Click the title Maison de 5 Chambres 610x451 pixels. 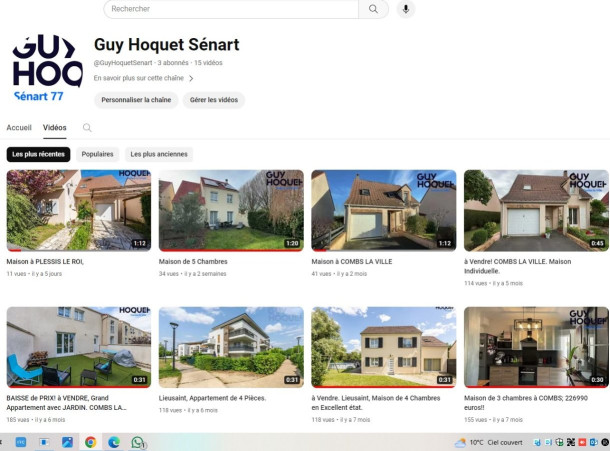193,262
